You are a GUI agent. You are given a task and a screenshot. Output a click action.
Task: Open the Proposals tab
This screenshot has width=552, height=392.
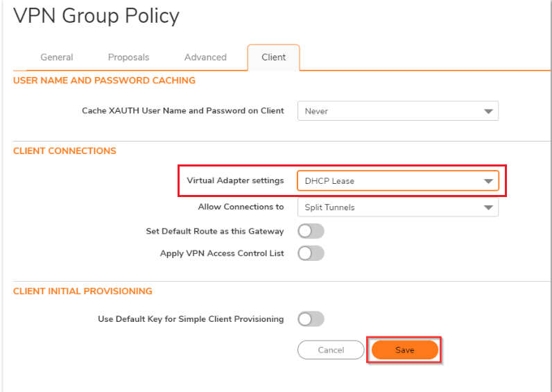pos(128,58)
